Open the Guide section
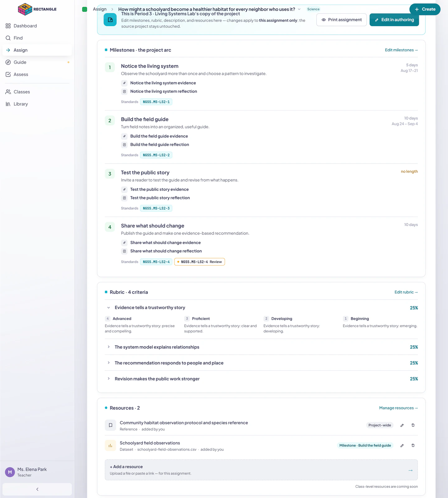 pos(37,62)
